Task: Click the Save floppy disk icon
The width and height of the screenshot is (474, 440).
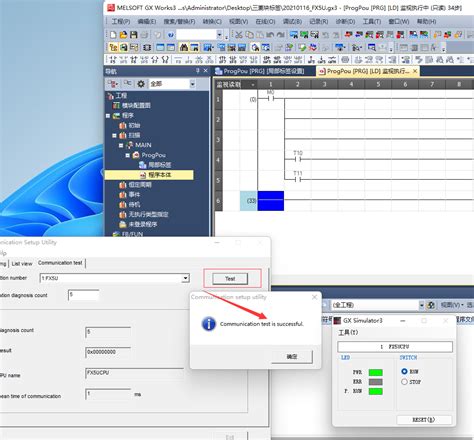Action: point(134,35)
